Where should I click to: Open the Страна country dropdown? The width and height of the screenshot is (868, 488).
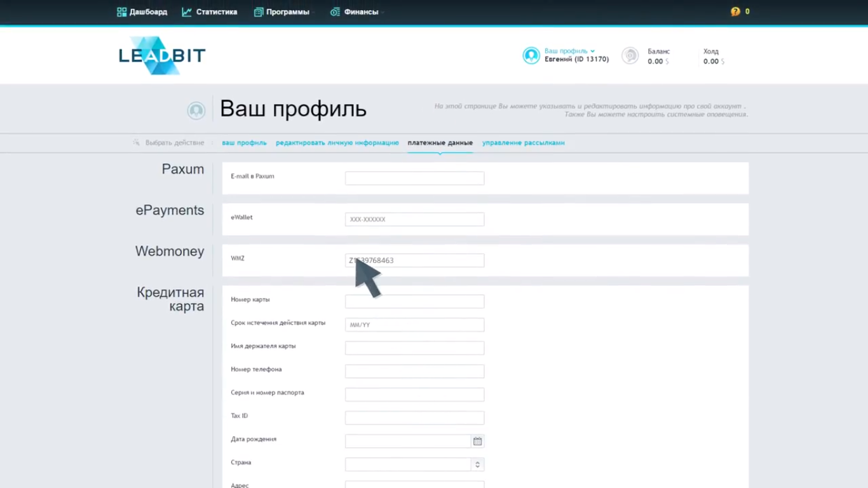click(x=477, y=464)
